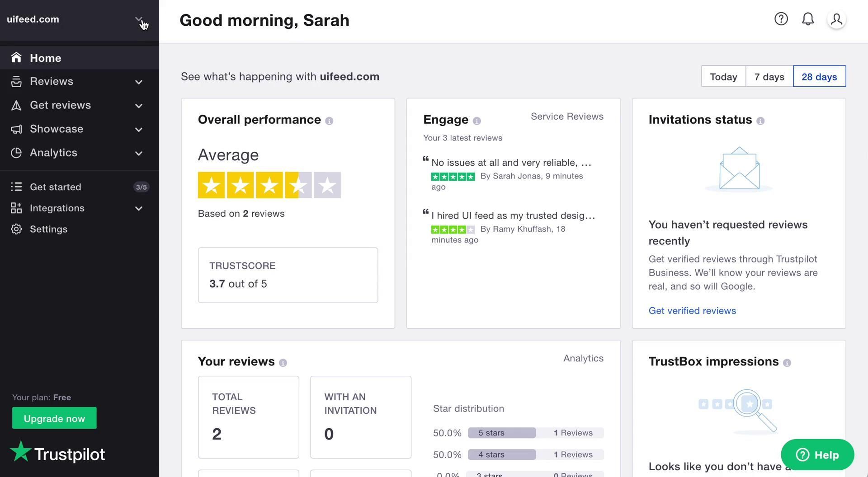Expand the uifeed.com domain switcher
This screenshot has height=477, width=868.
tap(138, 19)
